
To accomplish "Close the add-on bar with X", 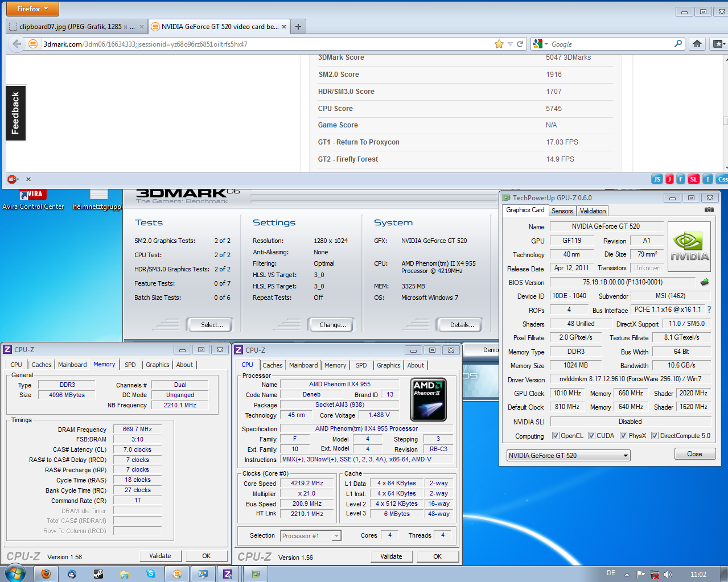I will pos(28,179).
